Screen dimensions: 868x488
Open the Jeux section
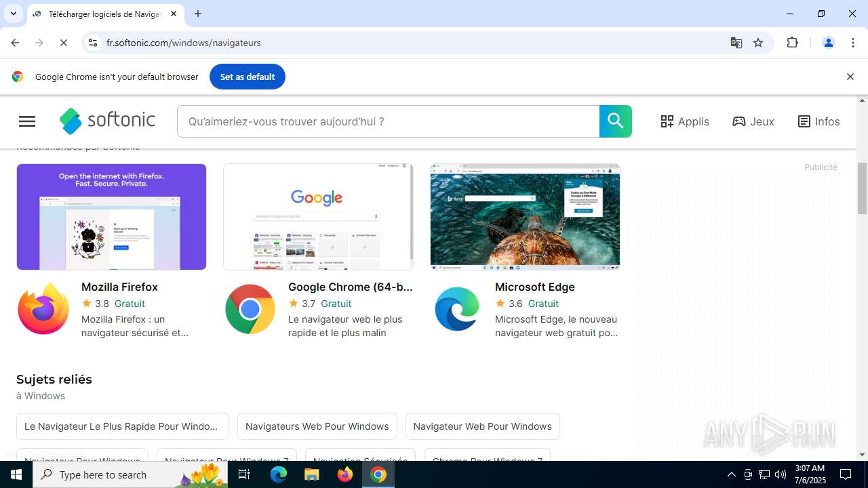coord(753,121)
